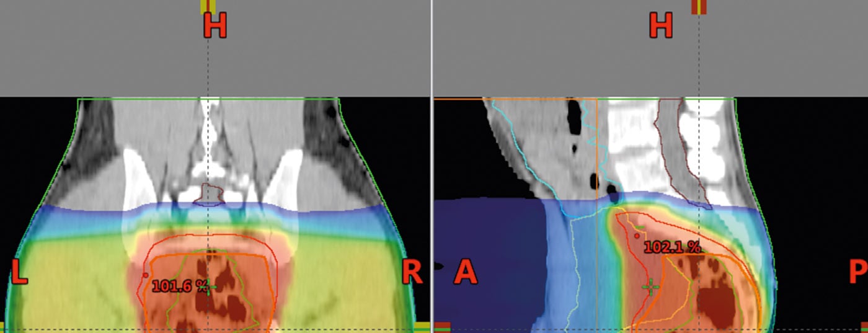Select the 101.6 % dose maximum label

(180, 286)
